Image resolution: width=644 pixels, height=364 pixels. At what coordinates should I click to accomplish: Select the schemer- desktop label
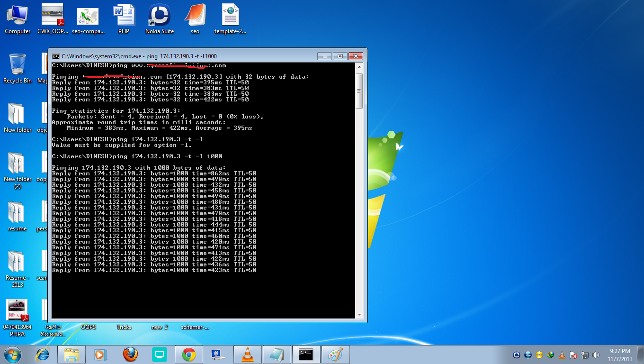click(x=195, y=327)
